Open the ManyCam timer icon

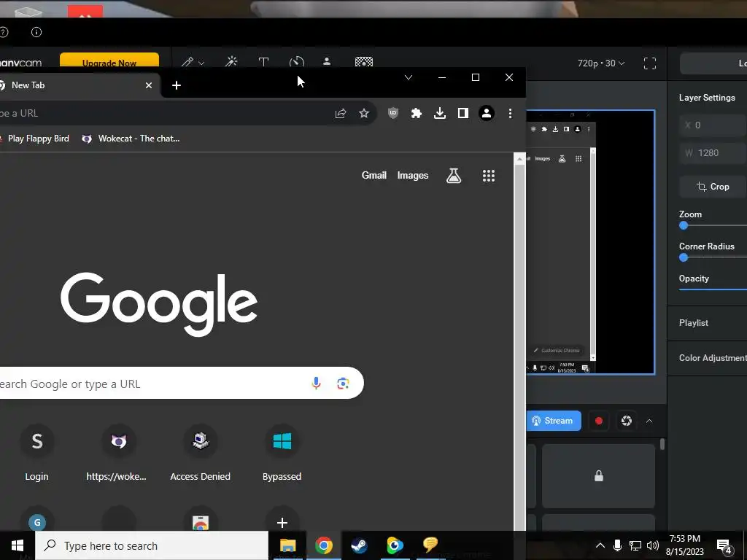coord(296,62)
